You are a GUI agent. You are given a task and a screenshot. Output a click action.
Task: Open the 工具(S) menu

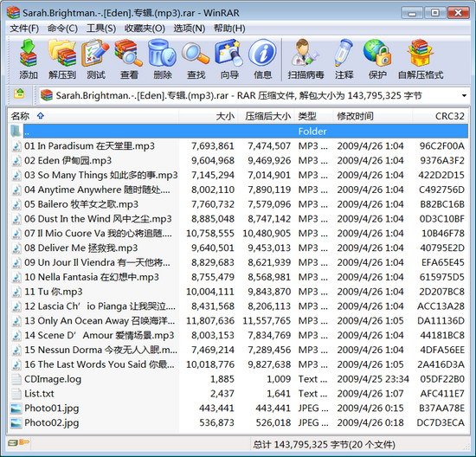[101, 29]
